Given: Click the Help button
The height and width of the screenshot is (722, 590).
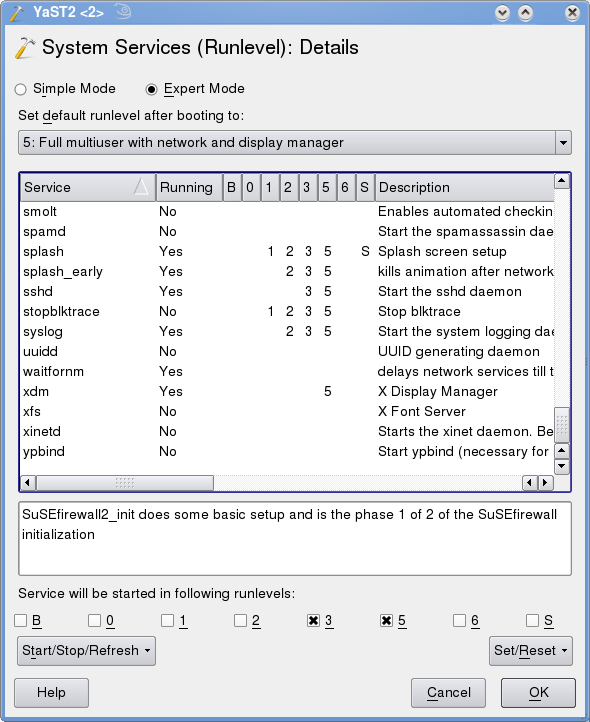Looking at the screenshot, I should click(x=51, y=693).
